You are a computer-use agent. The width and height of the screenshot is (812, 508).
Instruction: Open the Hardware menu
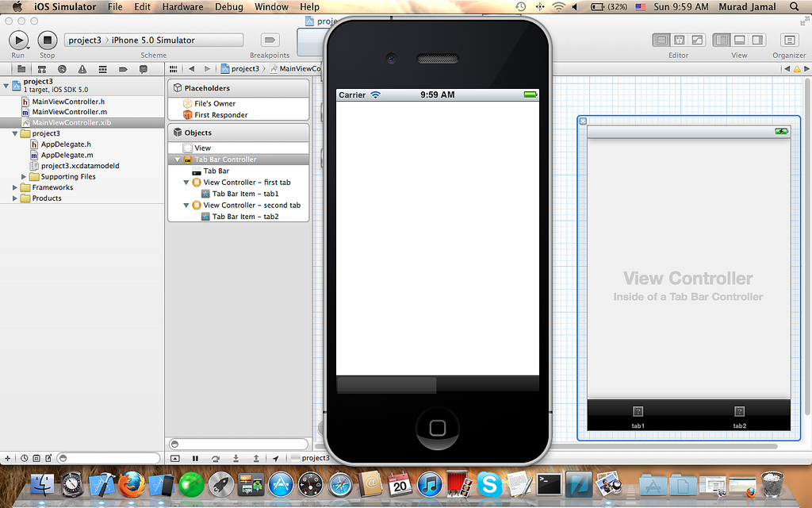tap(182, 7)
